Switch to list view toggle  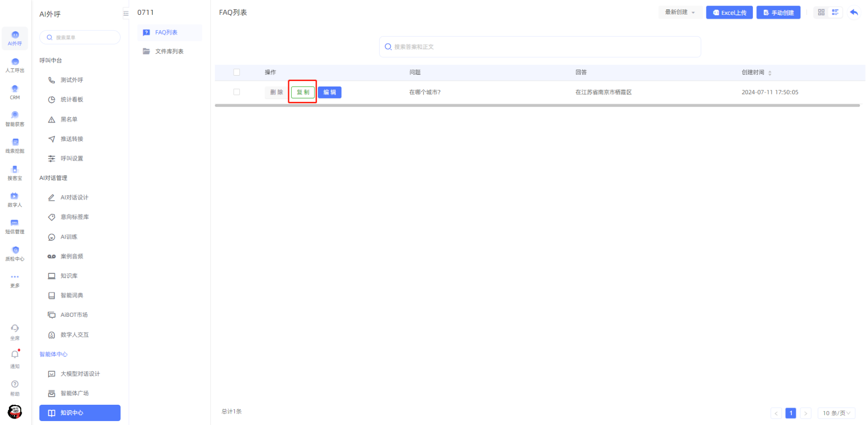(835, 12)
